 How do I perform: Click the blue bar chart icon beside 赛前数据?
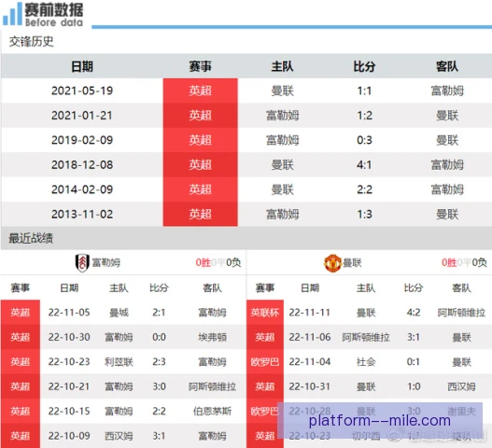point(12,14)
